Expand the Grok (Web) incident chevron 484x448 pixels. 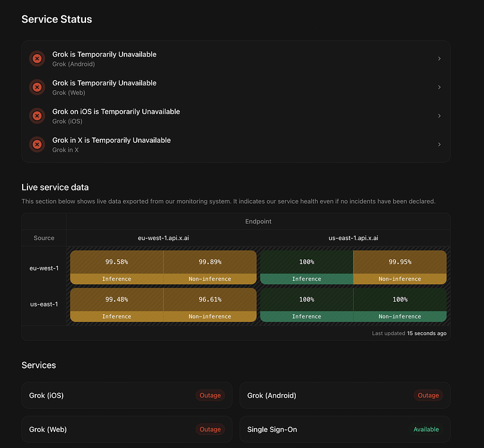[439, 87]
